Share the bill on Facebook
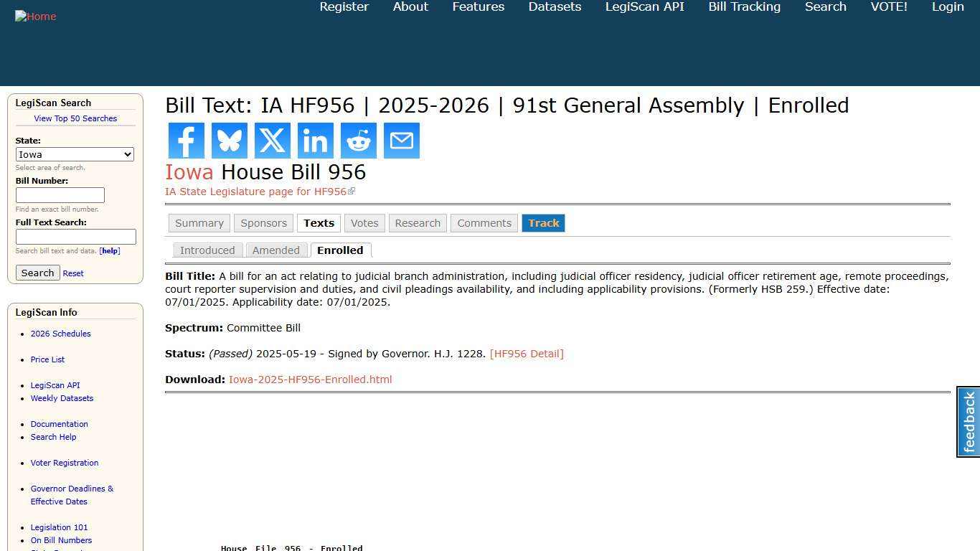The height and width of the screenshot is (551, 980). [186, 140]
